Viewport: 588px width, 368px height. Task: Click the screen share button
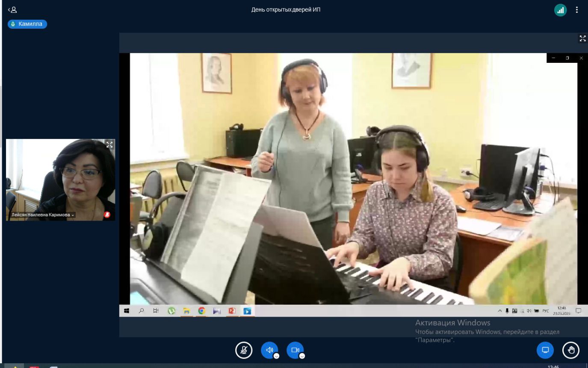click(x=545, y=350)
